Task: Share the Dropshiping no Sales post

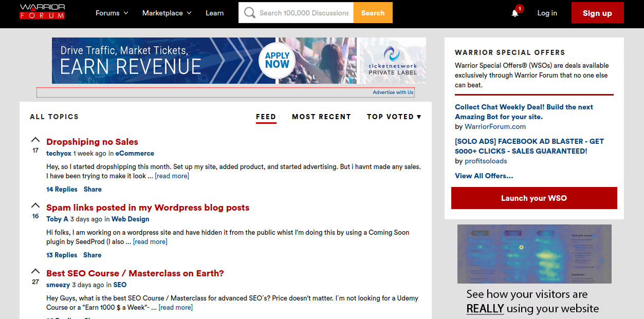Action: coord(93,189)
